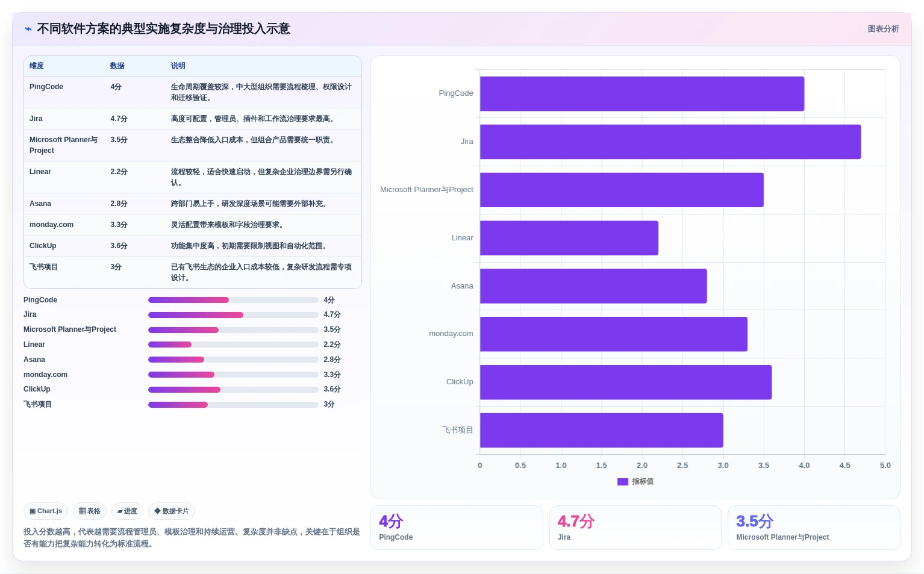Click the 指标值 legend label
924x574 pixels.
[x=643, y=481]
